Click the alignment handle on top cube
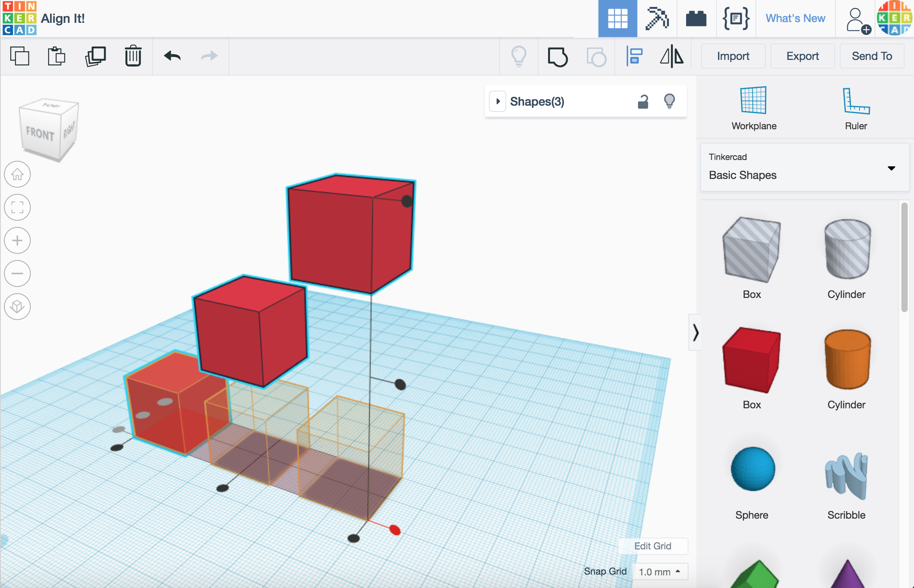914x588 pixels. point(407,201)
